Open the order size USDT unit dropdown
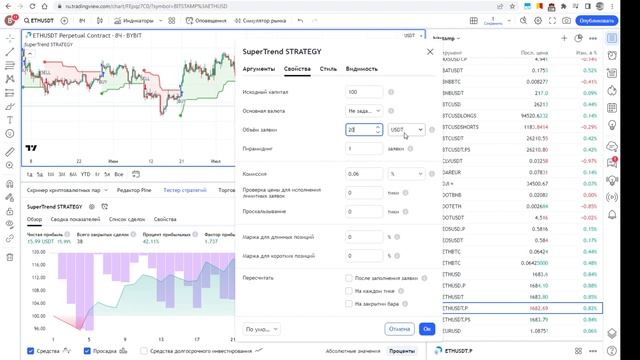This screenshot has height=360, width=640. tap(407, 129)
